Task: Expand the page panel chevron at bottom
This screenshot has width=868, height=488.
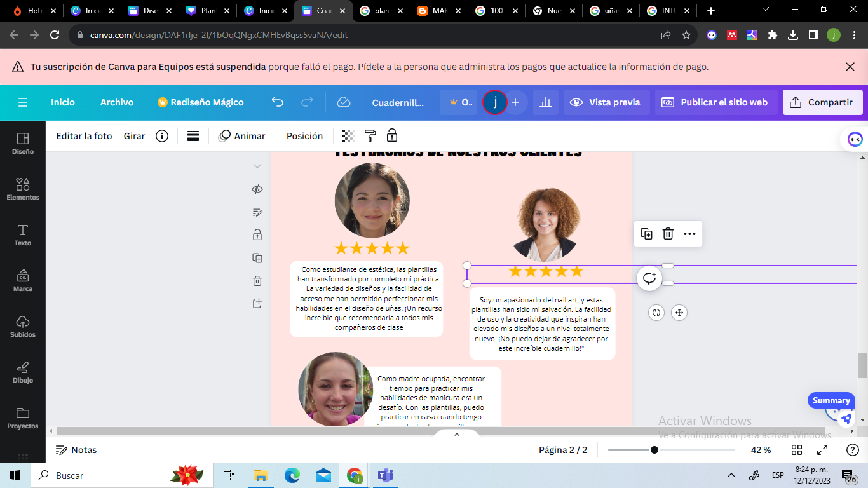Action: click(x=456, y=435)
